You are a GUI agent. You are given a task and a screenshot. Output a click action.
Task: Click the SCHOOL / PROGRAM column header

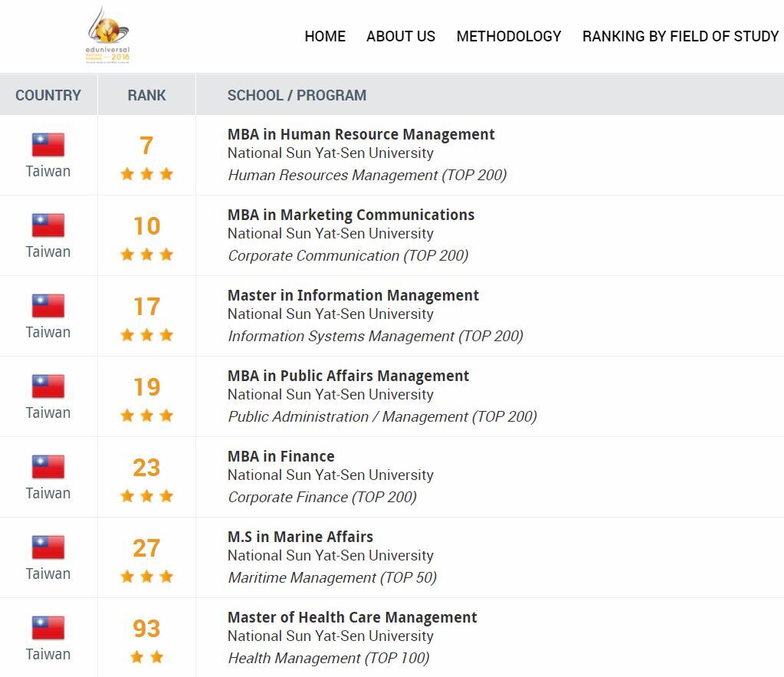[x=297, y=95]
